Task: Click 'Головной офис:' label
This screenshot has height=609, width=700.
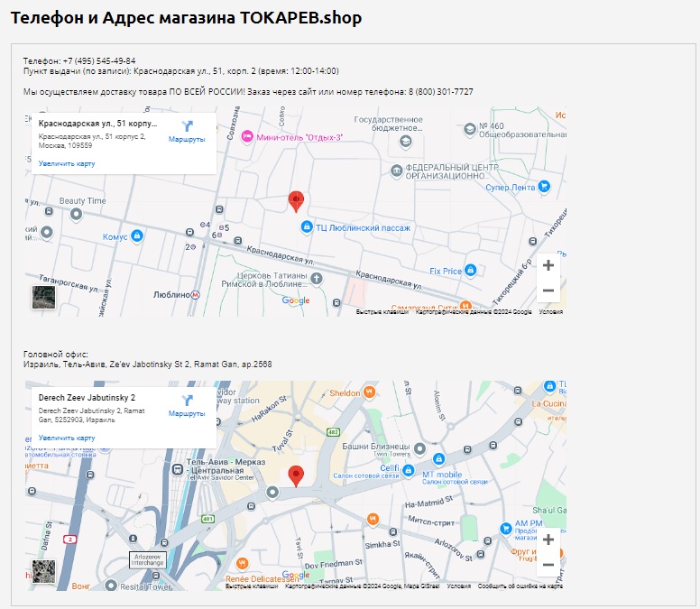Action: point(56,354)
